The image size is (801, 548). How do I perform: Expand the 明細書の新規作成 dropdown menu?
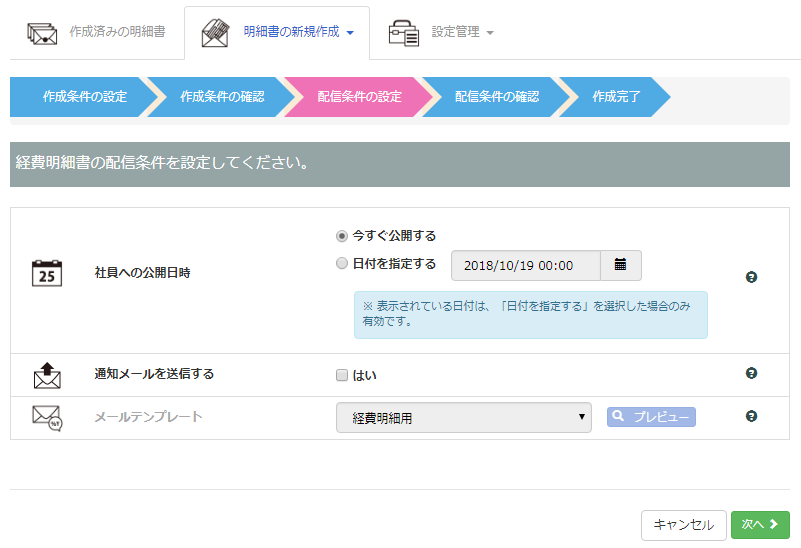[298, 32]
